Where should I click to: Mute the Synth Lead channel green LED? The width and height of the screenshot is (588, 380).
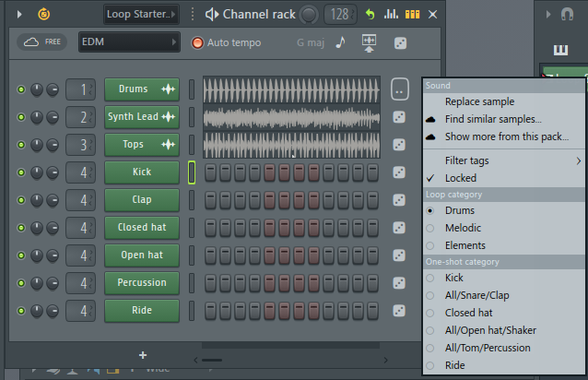tap(21, 117)
